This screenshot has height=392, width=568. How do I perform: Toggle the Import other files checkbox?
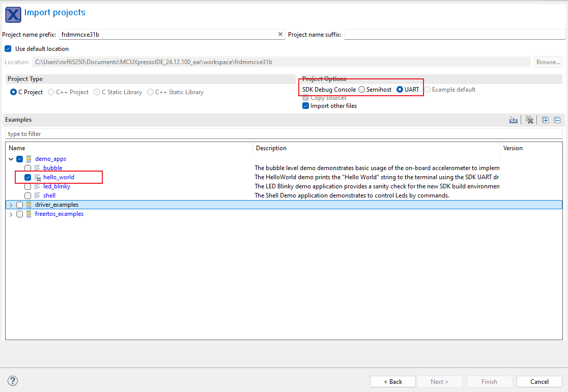(x=305, y=106)
